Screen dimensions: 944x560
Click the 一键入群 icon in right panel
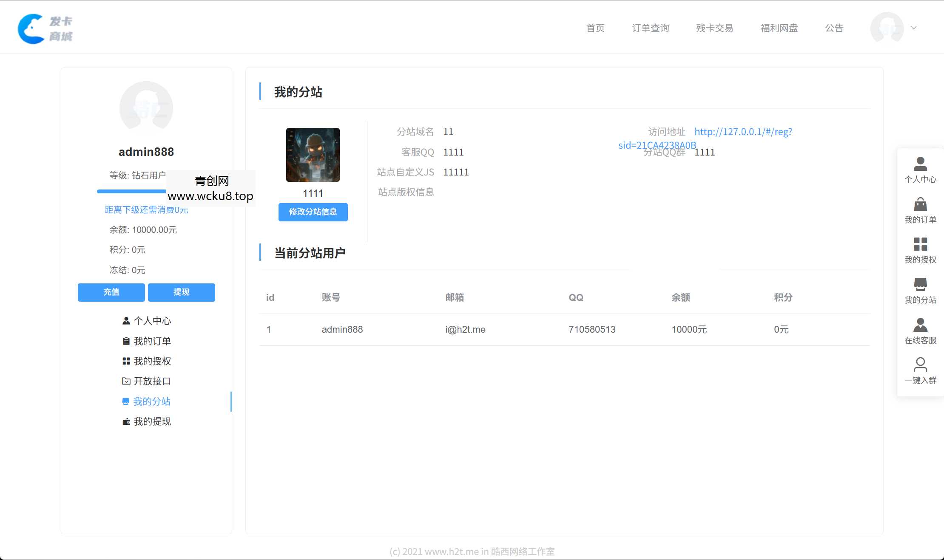point(920,365)
